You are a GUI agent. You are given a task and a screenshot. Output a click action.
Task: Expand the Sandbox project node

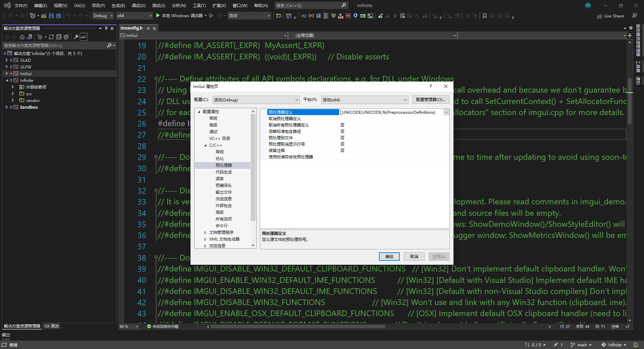[x=7, y=107]
